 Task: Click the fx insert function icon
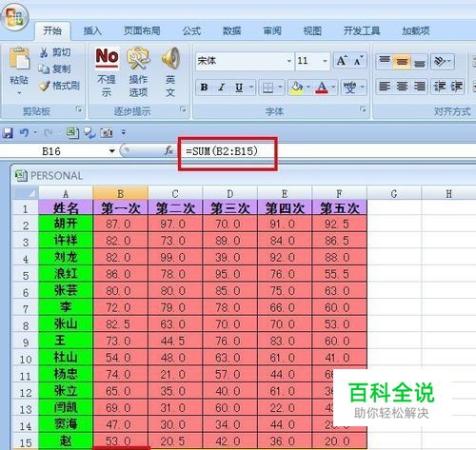(x=169, y=151)
